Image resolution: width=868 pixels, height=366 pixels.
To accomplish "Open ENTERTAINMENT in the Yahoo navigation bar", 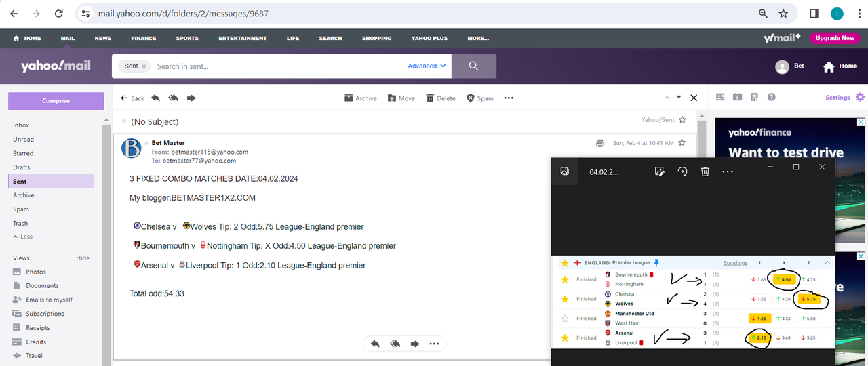I will pyautogui.click(x=243, y=38).
